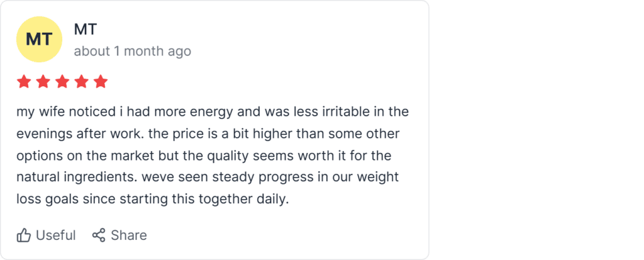Click the line starting "options on the market"
Image resolution: width=644 pixels, height=260 pixels.
click(204, 155)
